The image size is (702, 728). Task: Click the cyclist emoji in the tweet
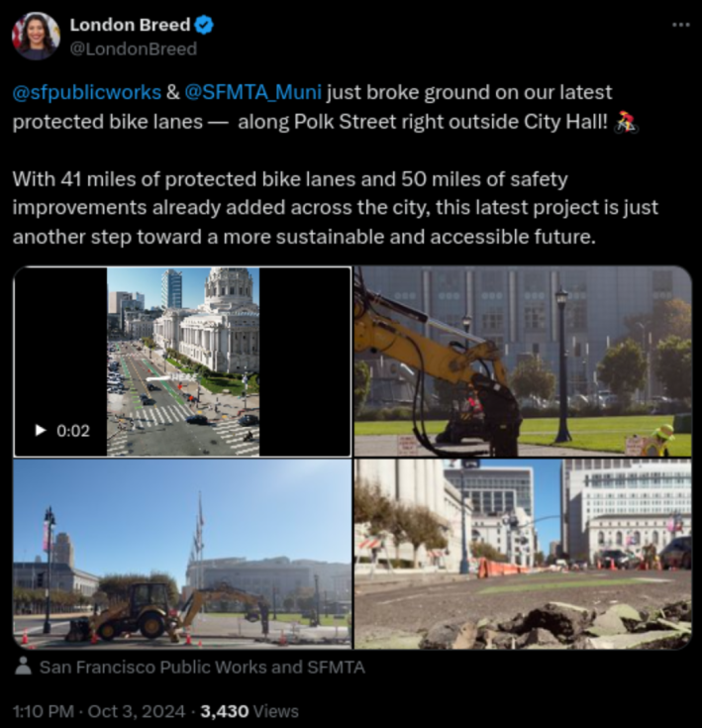tap(627, 122)
